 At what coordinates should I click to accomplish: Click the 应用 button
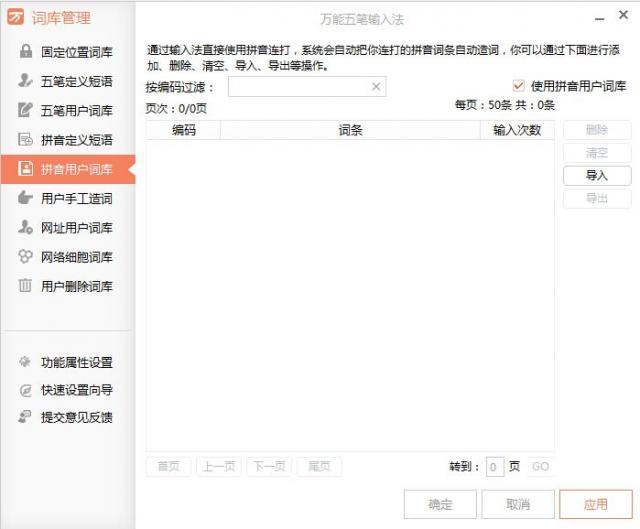pyautogui.click(x=596, y=505)
